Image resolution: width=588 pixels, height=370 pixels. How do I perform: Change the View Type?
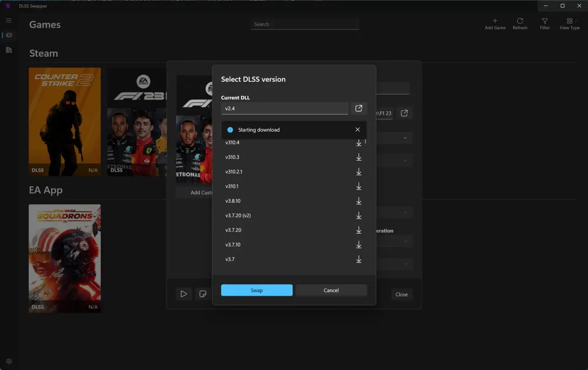[569, 23]
